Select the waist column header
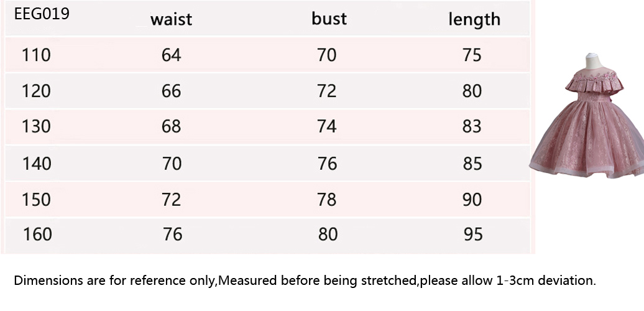Viewport: 644px width, 311px height. click(x=171, y=19)
